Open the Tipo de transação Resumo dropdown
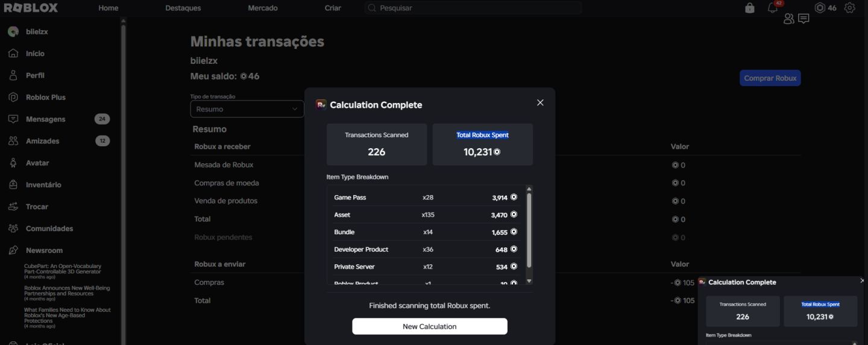868x345 pixels. (x=247, y=109)
